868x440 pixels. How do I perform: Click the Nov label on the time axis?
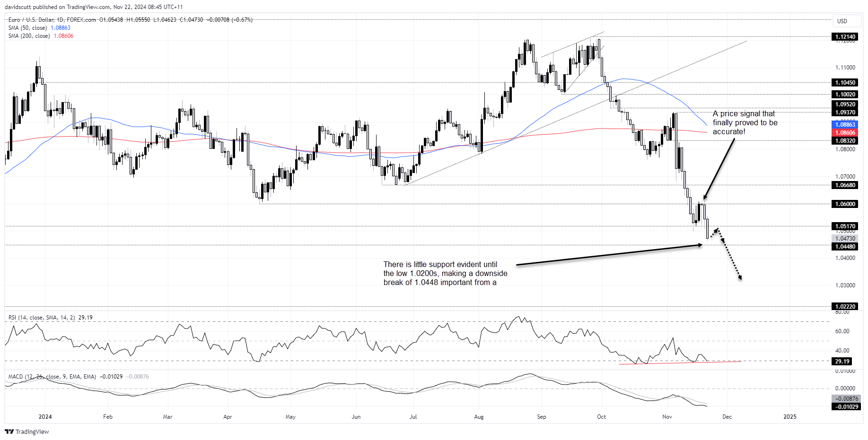tap(667, 417)
